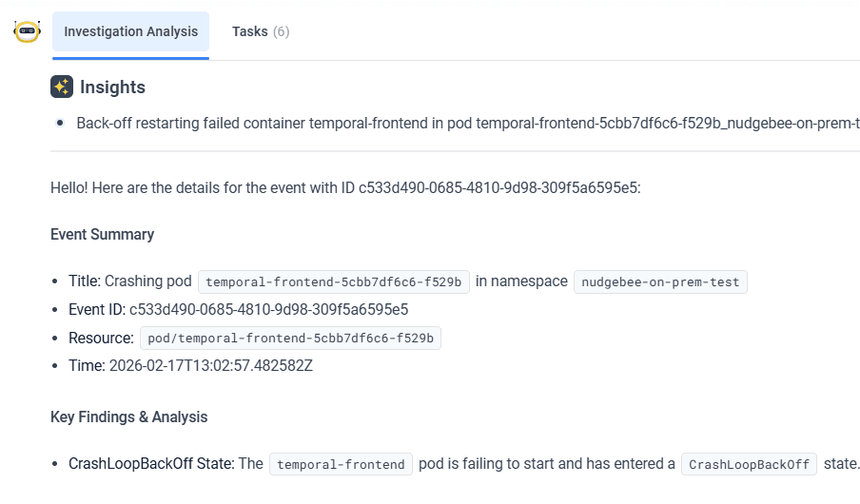Select the Back-off restarting failed container insight
The width and height of the screenshot is (860, 504).
click(x=466, y=123)
